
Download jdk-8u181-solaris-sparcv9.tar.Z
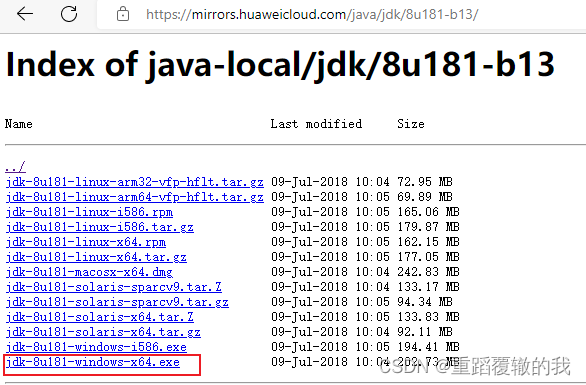[x=114, y=287]
